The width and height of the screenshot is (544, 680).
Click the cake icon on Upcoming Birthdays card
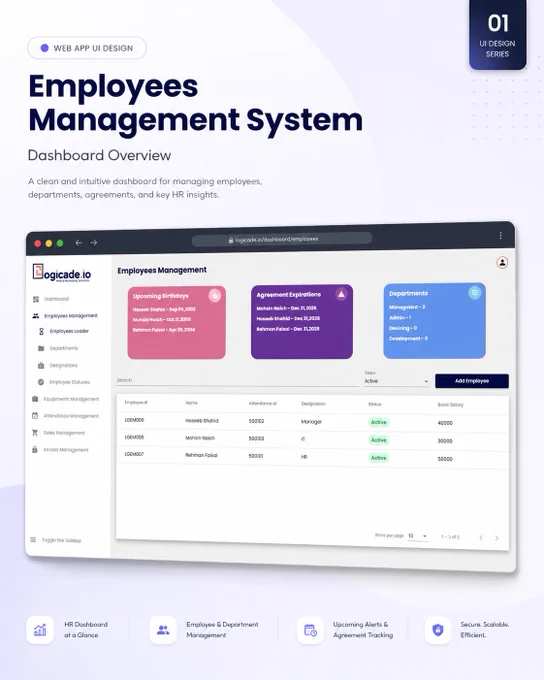click(215, 295)
